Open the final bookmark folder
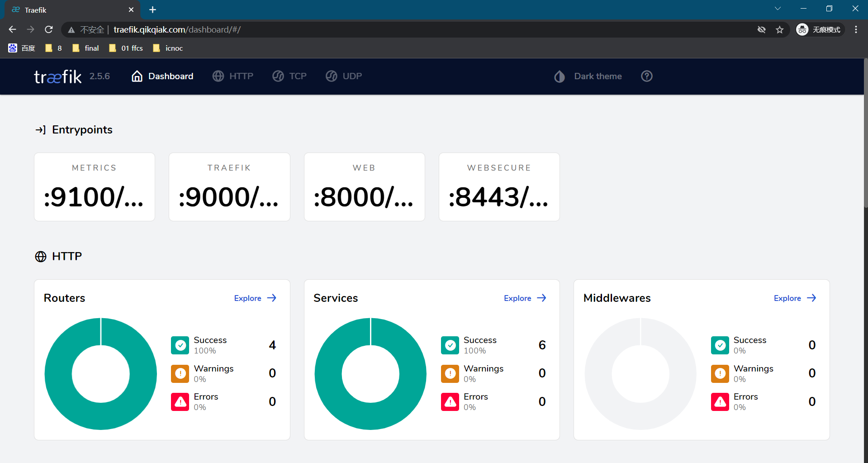 pyautogui.click(x=85, y=48)
